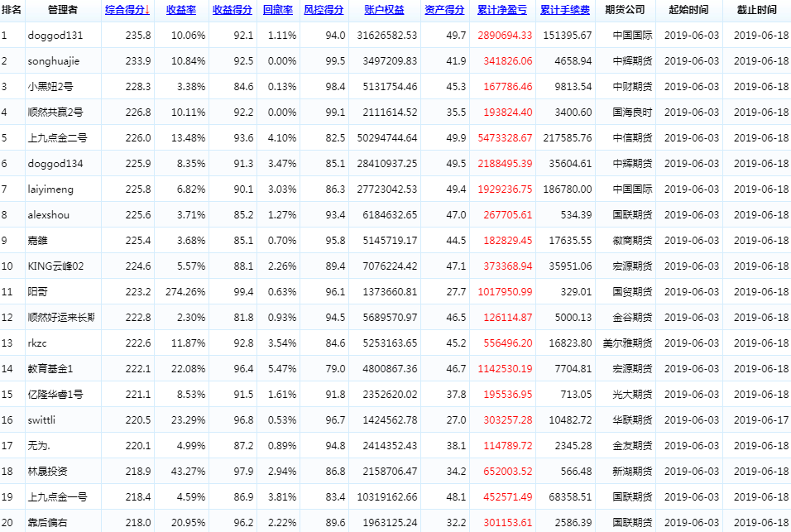
Task: Click futures company 新湖期货
Action: tap(633, 472)
